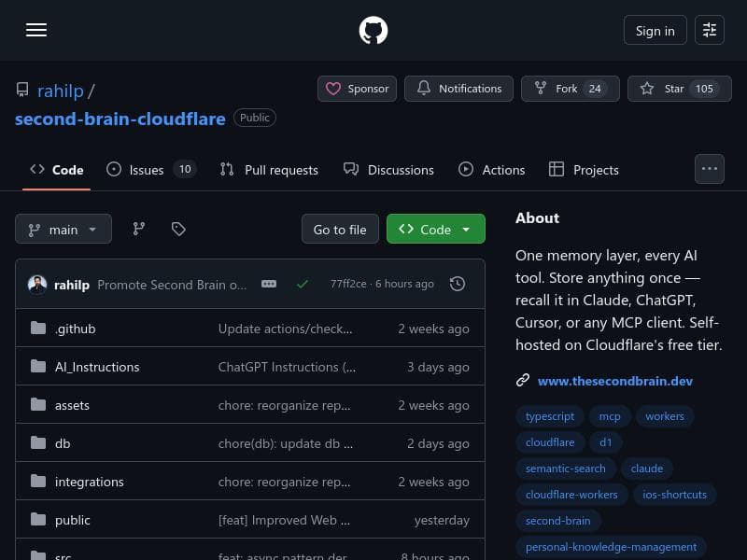Screen dimensions: 747x560
Task: Click 'yesterday' timestamp in public row
Action: click(x=442, y=520)
